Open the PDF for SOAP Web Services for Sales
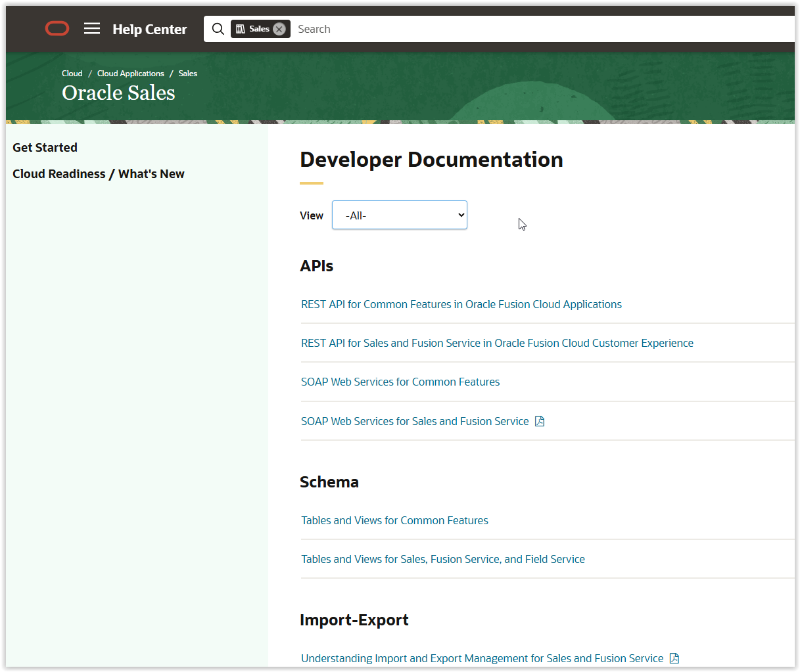 click(540, 420)
